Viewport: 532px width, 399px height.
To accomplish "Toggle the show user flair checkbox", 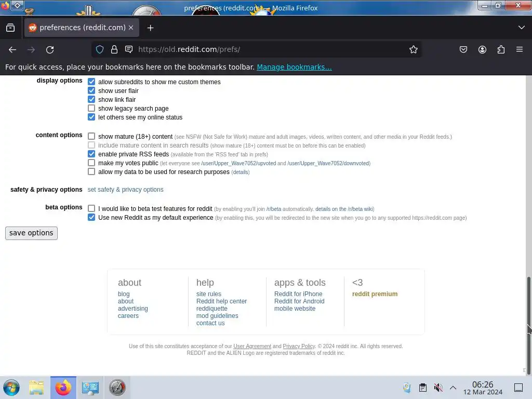I will [x=91, y=90].
